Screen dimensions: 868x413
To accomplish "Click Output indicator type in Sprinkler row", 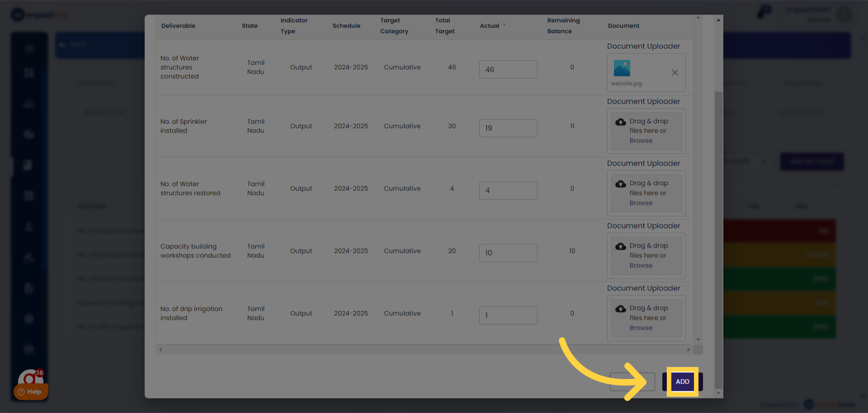I will (x=301, y=126).
